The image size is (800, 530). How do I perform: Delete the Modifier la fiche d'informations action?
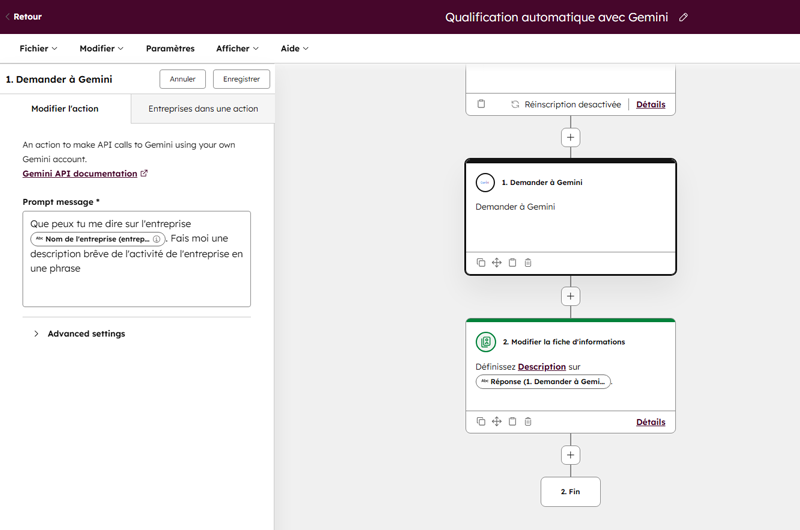click(528, 422)
